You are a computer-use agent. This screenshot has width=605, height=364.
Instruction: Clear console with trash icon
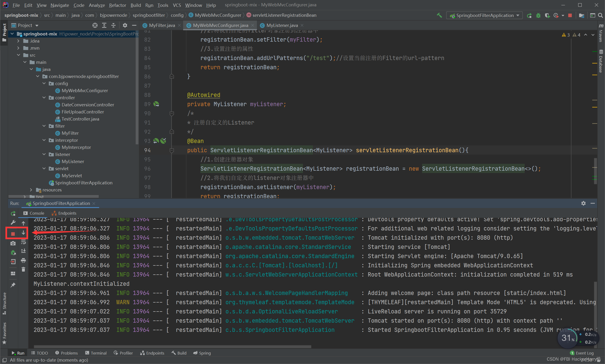click(23, 269)
